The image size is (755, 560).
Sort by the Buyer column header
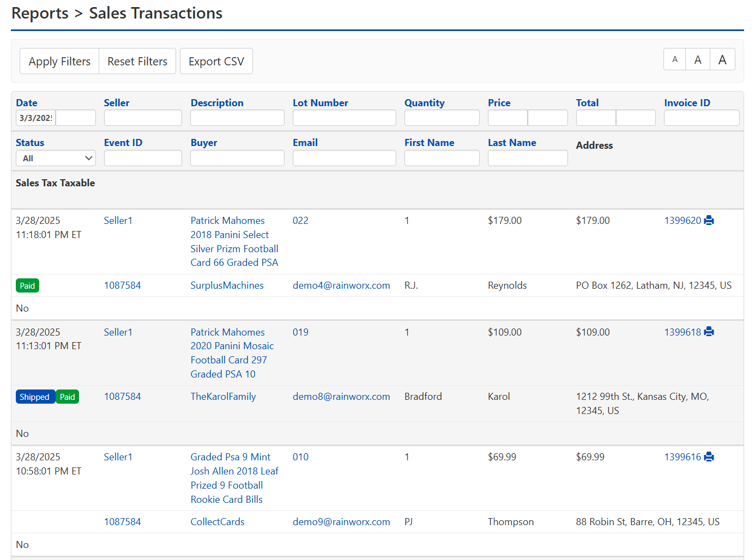point(204,142)
